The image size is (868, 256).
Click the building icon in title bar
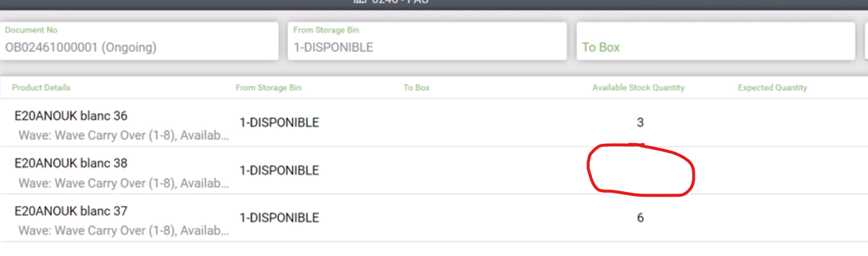(360, 2)
